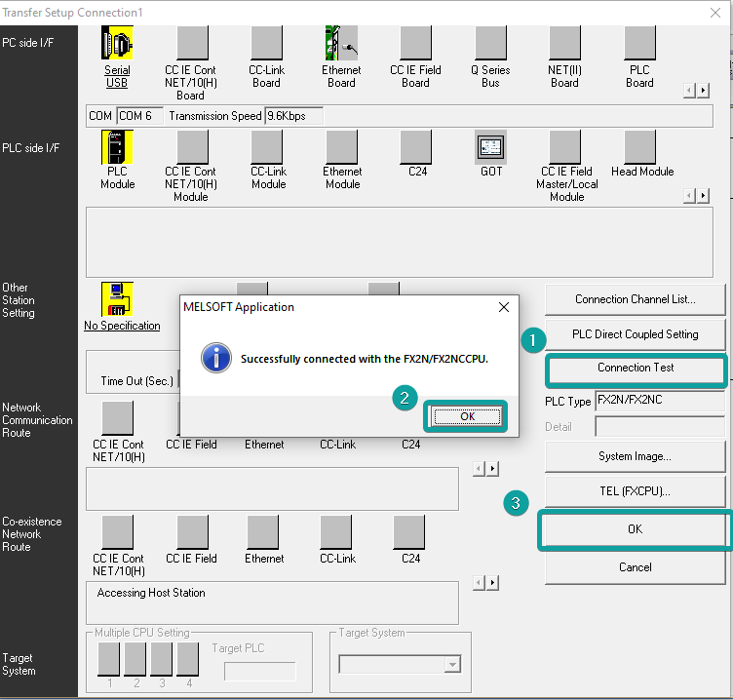This screenshot has width=733, height=700.
Task: Open TEL (FXCPU) settings
Action: pyautogui.click(x=635, y=491)
